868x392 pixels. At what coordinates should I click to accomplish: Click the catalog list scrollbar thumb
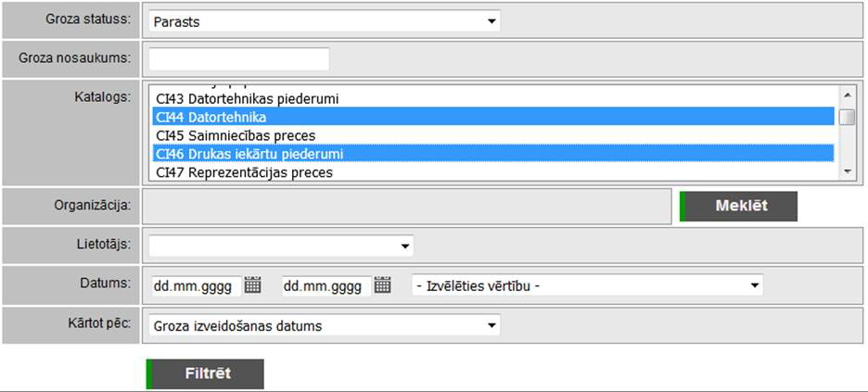[848, 117]
